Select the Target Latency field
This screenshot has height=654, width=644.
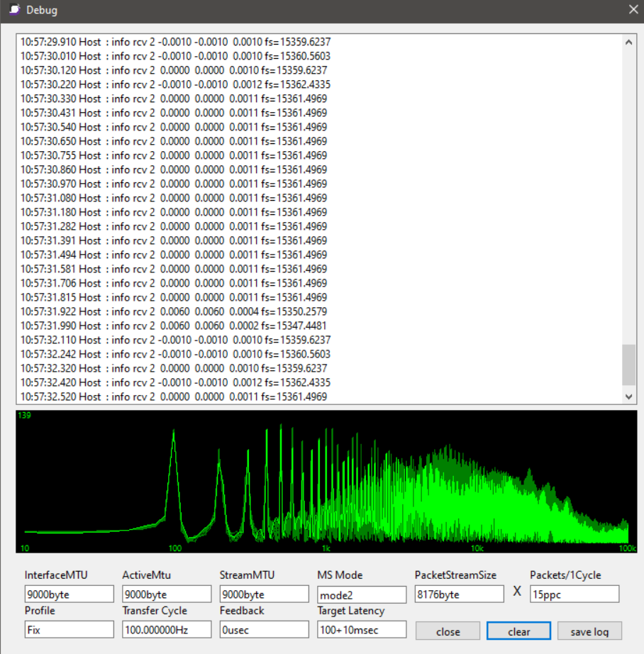(x=362, y=629)
